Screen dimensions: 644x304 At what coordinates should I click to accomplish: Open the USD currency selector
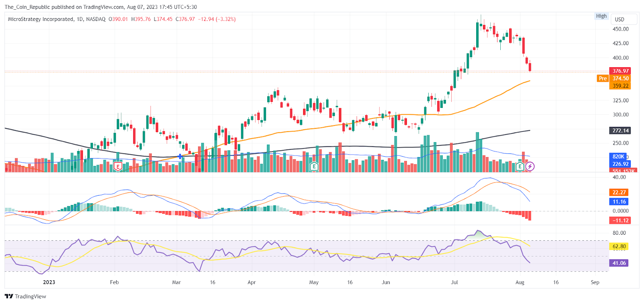click(623, 19)
